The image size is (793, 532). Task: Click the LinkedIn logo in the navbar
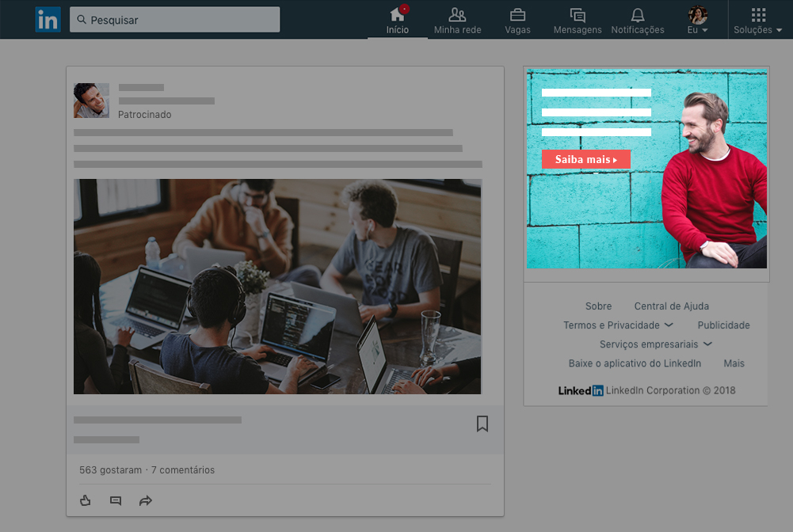[x=48, y=20]
